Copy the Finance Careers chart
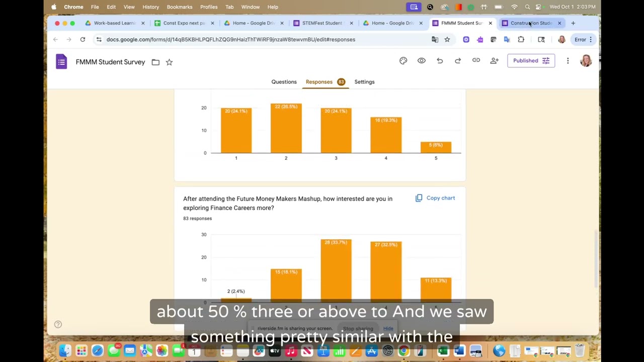 pos(435,198)
